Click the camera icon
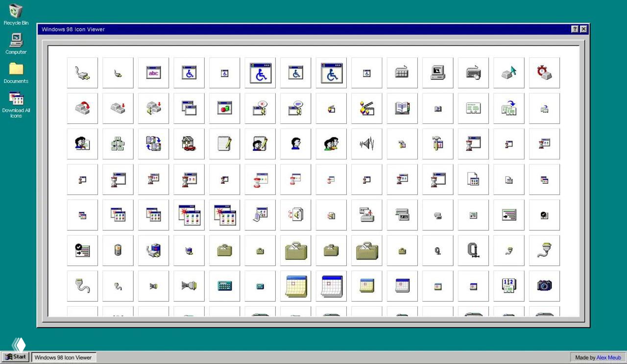The width and height of the screenshot is (627, 364). coord(544,286)
